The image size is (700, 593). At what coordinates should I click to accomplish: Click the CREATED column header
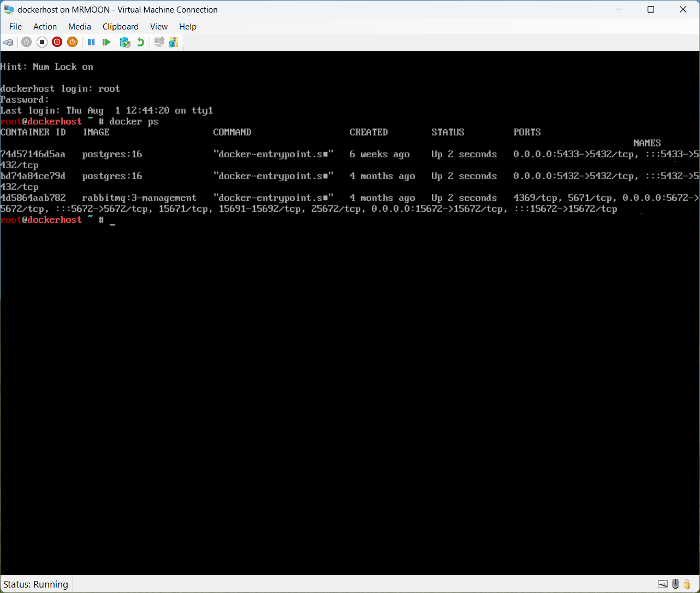click(369, 132)
